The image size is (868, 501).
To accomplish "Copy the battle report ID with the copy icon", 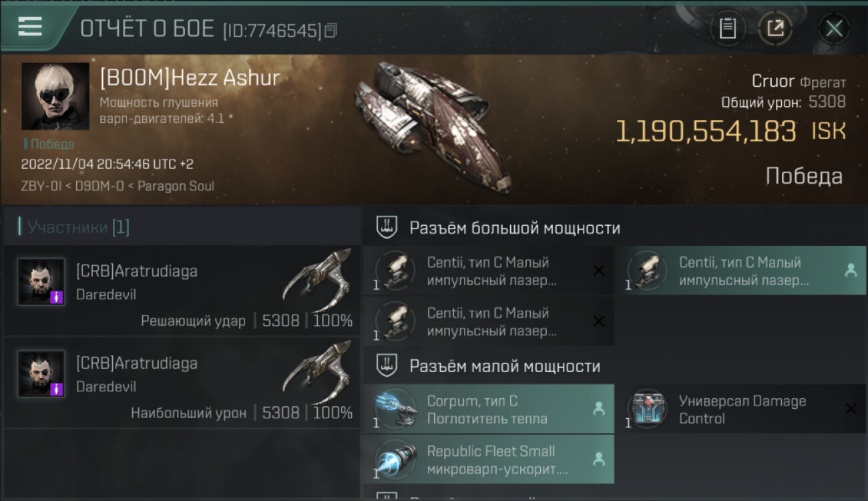I will (x=331, y=30).
